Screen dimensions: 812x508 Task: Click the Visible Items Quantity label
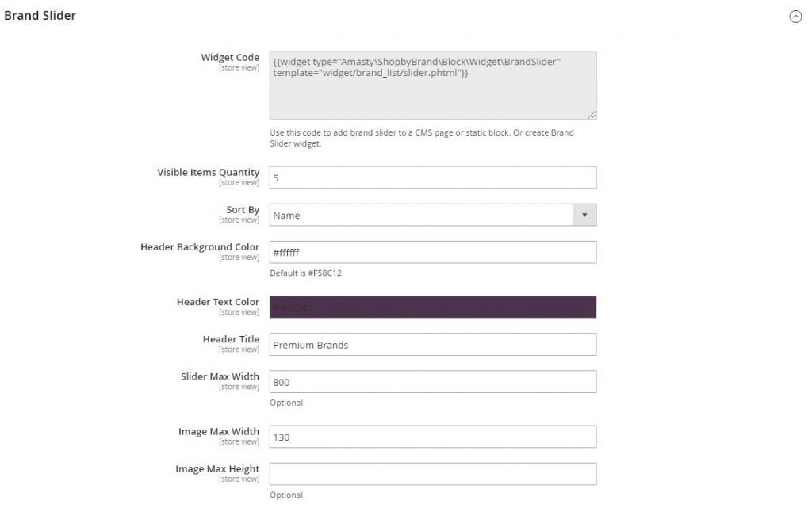pyautogui.click(x=208, y=172)
